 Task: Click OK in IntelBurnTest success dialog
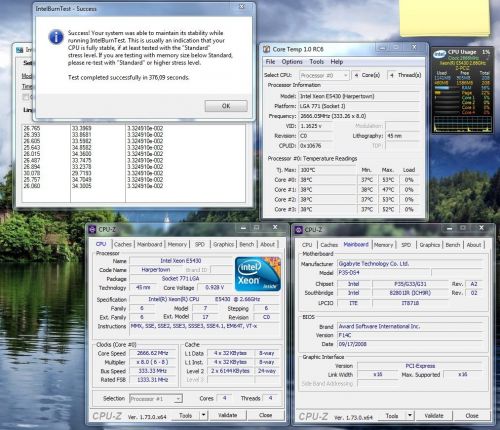[x=226, y=106]
